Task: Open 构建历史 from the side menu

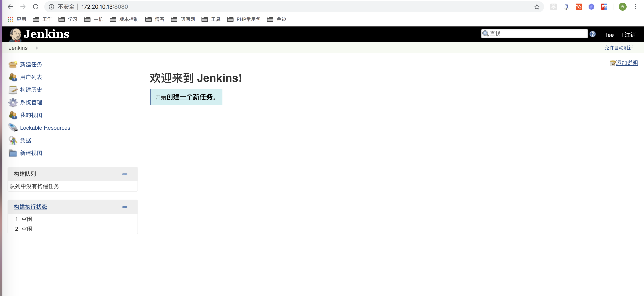Action: pyautogui.click(x=31, y=90)
